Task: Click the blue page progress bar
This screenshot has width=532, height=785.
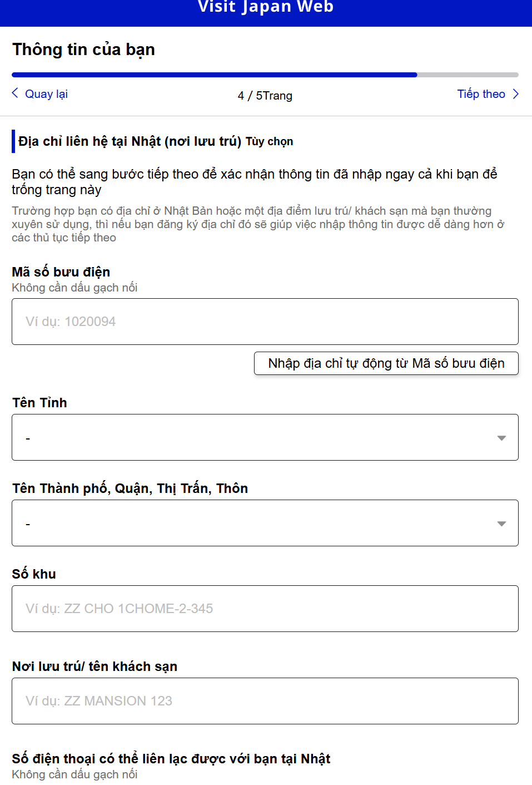Action: point(214,75)
